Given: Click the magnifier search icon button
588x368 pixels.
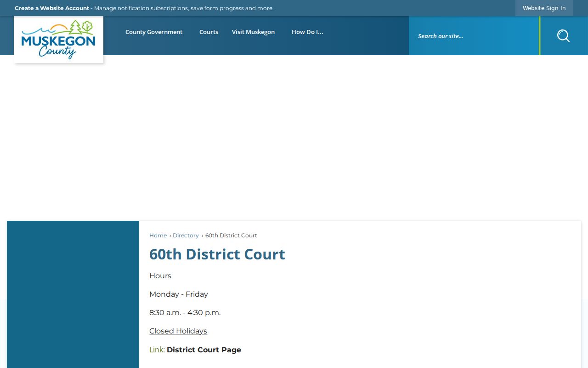Looking at the screenshot, I should (x=563, y=36).
